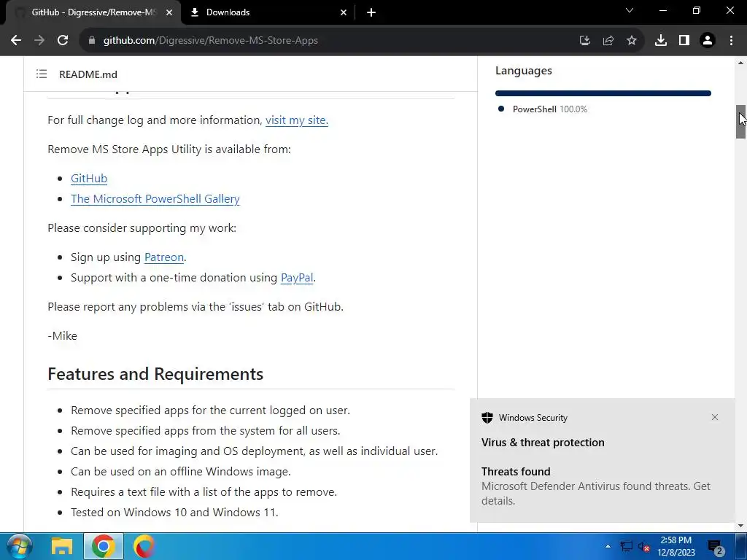Bookmark this page with the star icon
The image size is (747, 560).
pos(632,41)
